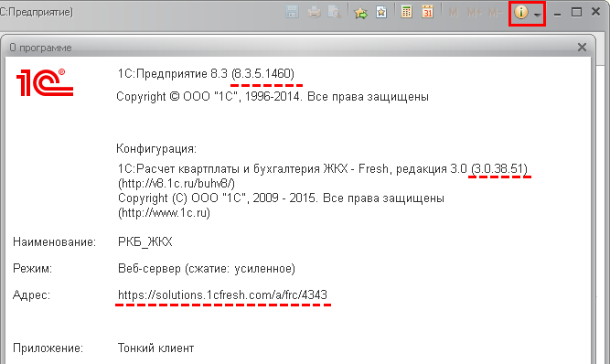Viewport: 610px width, 364px height.
Task: Open the Calculator tool
Action: 407,12
